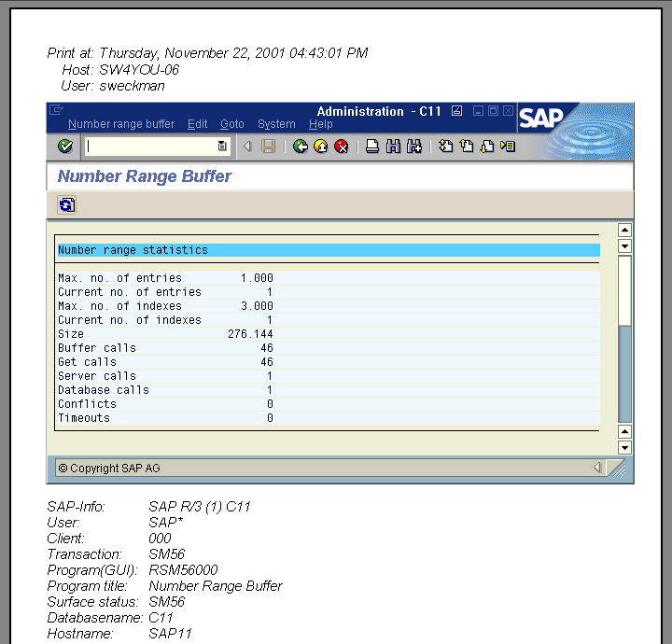Image resolution: width=672 pixels, height=644 pixels.
Task: Select the Buffer calls row
Action: [329, 348]
